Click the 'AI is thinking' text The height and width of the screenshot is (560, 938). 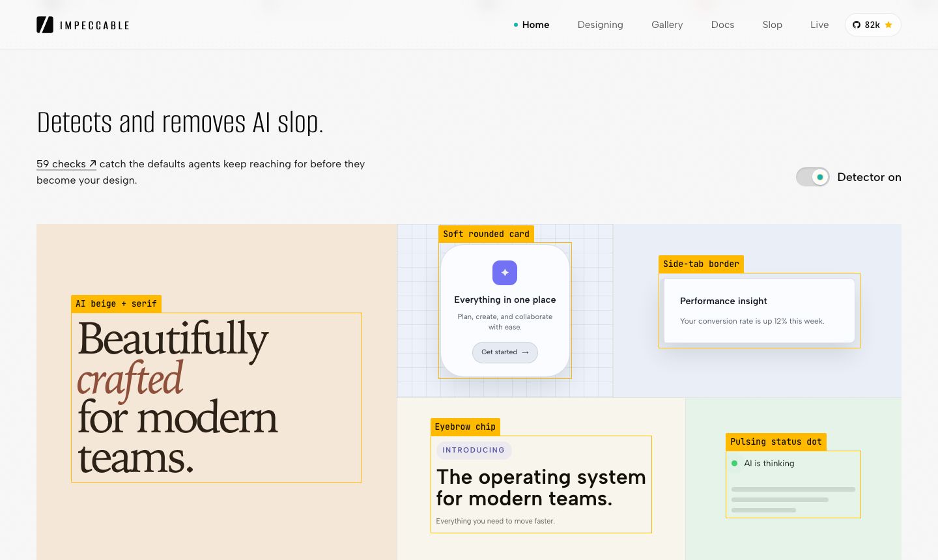[769, 464]
